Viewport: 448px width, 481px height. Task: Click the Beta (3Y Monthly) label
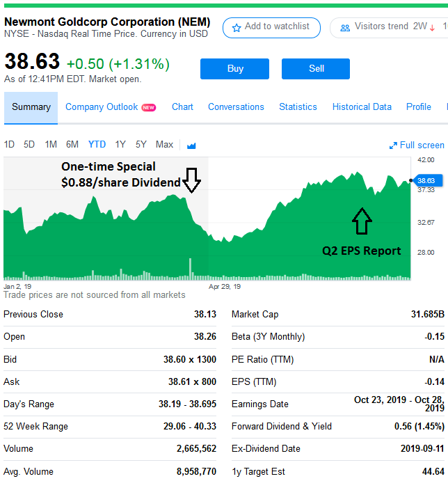269,336
